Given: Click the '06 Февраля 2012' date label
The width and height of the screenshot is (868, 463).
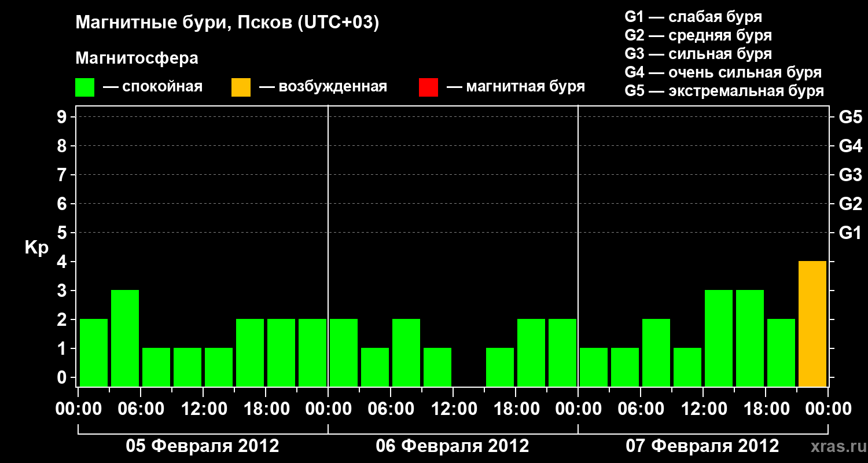Looking at the screenshot, I should (453, 446).
